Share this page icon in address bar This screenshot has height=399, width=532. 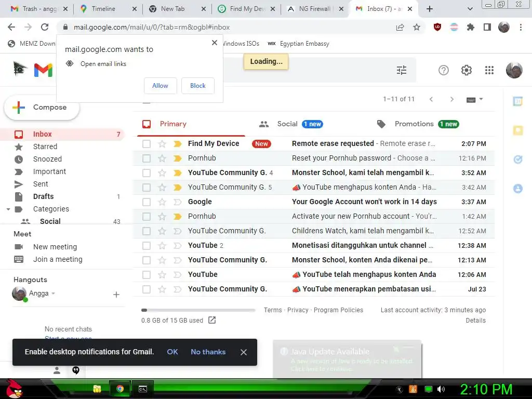[400, 27]
